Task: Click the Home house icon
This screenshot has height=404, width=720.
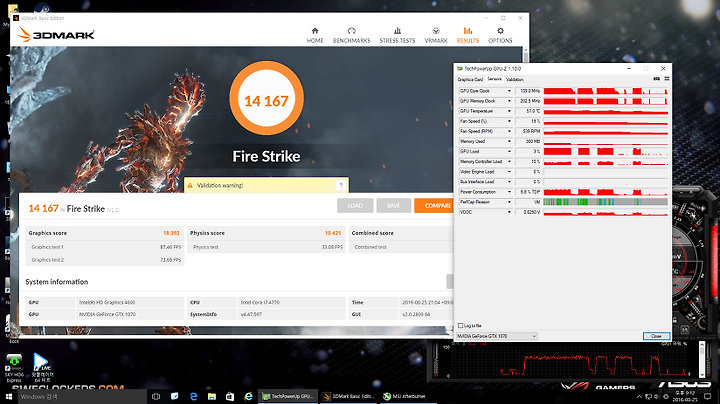Action: click(x=315, y=31)
